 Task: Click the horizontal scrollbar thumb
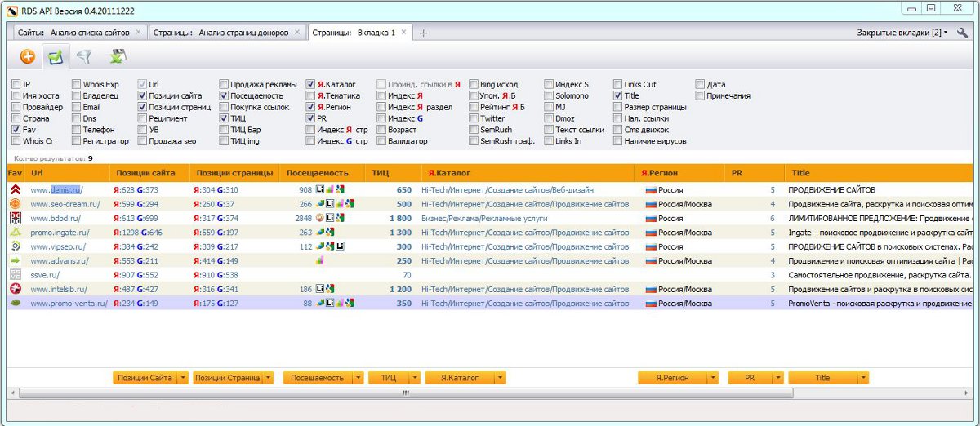coord(406,393)
